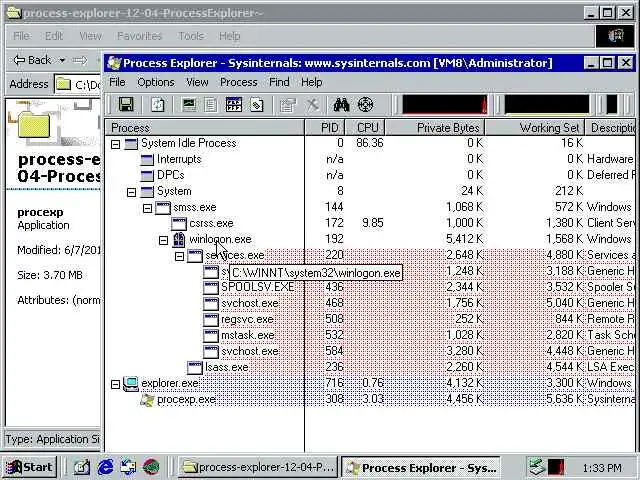Open the File menu in Process Explorer
The height and width of the screenshot is (480, 640).
pos(117,82)
